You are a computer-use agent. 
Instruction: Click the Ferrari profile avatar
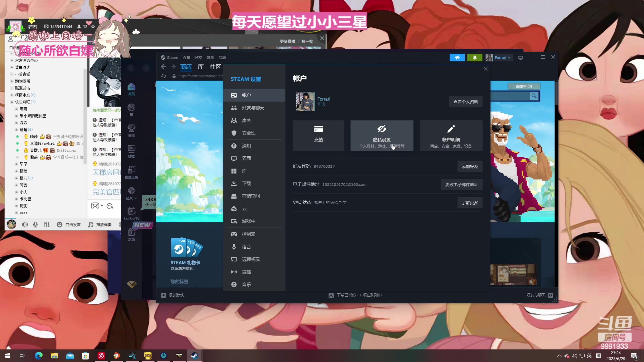[305, 102]
